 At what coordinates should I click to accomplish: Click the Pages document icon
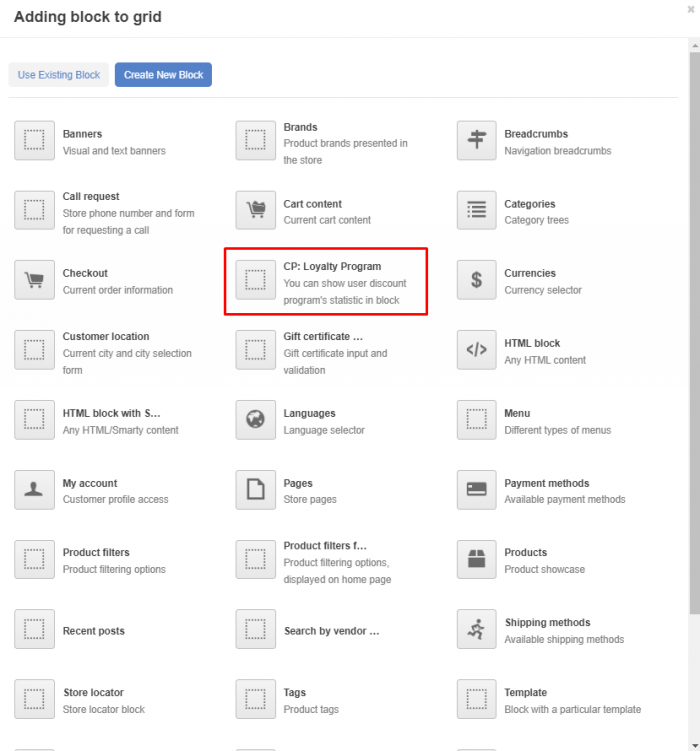pyautogui.click(x=255, y=489)
